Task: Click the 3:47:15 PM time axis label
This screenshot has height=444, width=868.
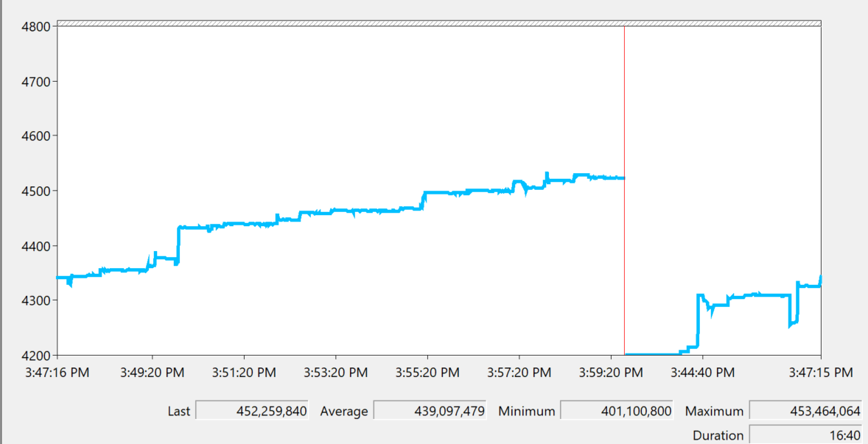Action: [x=820, y=373]
